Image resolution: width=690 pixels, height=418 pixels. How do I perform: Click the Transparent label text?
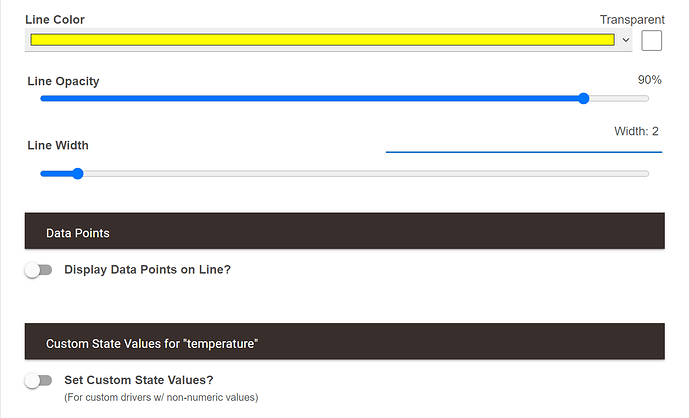(632, 19)
